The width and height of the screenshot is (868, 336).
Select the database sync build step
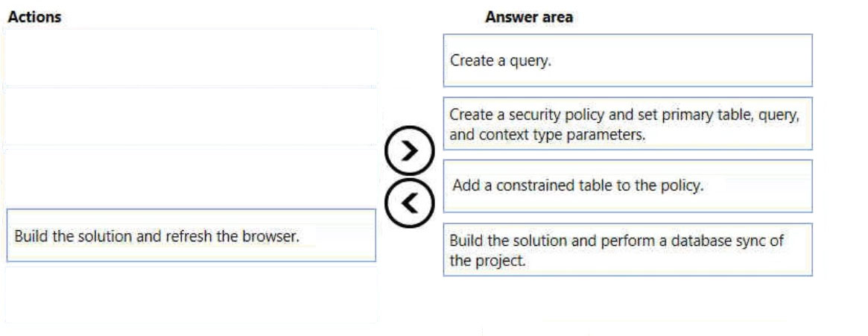pos(628,250)
